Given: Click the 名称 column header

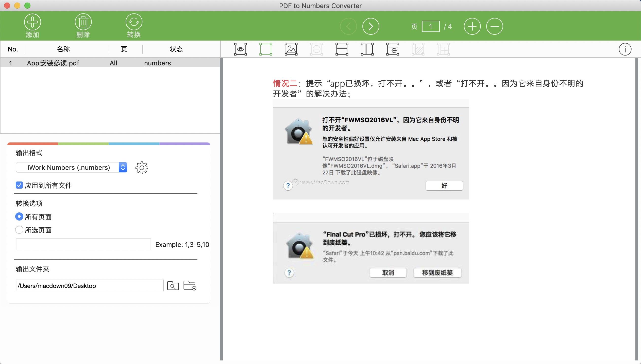Looking at the screenshot, I should 63,49.
